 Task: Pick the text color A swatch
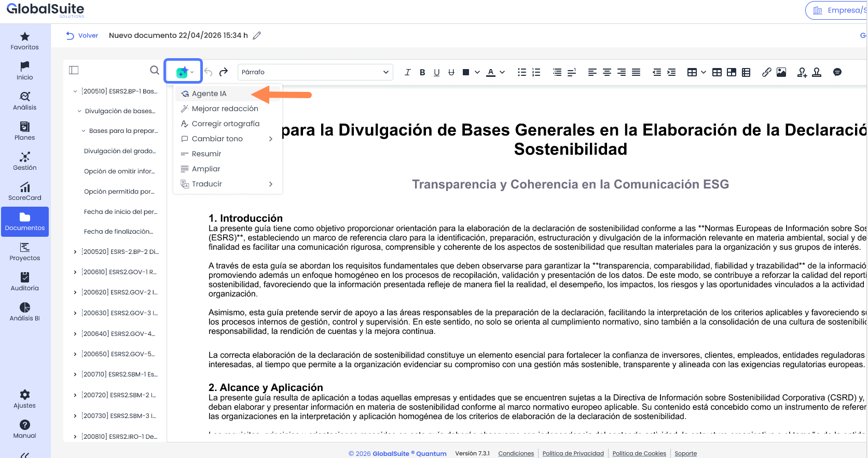(491, 72)
